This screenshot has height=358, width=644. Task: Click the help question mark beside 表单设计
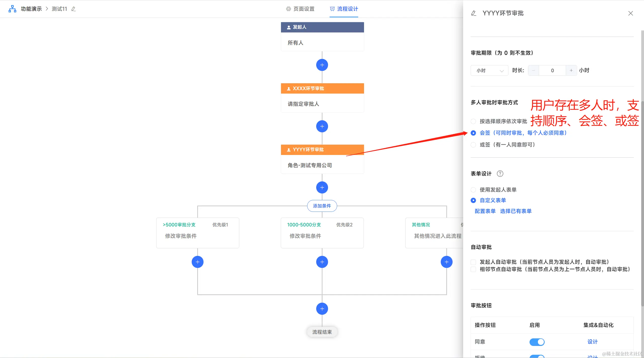pyautogui.click(x=500, y=174)
